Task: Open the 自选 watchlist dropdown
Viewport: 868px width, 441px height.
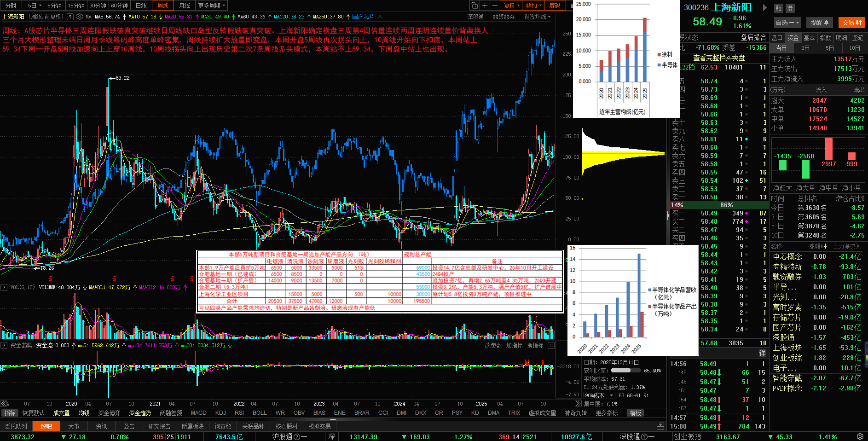Action: pyautogui.click(x=787, y=23)
